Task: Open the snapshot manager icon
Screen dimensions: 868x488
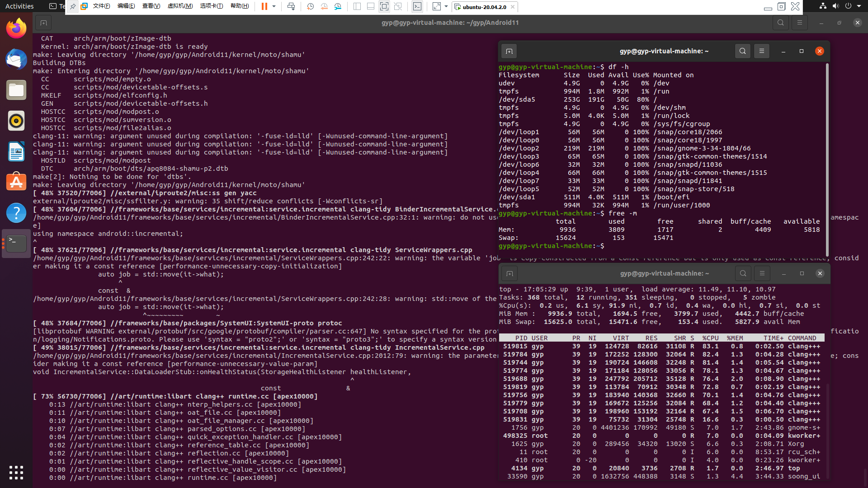Action: coord(338,6)
